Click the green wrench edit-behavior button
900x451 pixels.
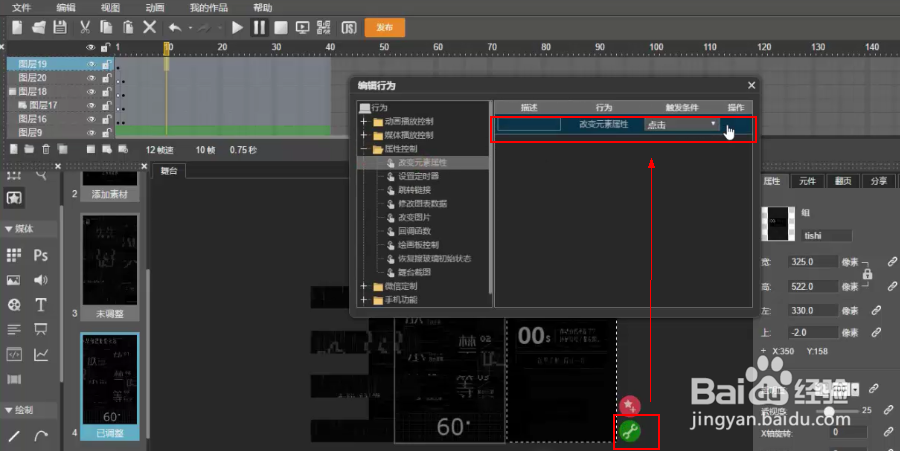pos(630,431)
